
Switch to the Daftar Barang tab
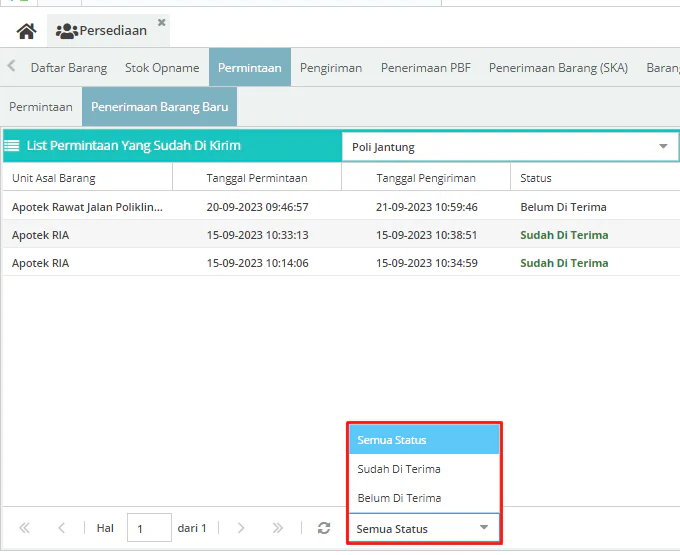(x=69, y=68)
